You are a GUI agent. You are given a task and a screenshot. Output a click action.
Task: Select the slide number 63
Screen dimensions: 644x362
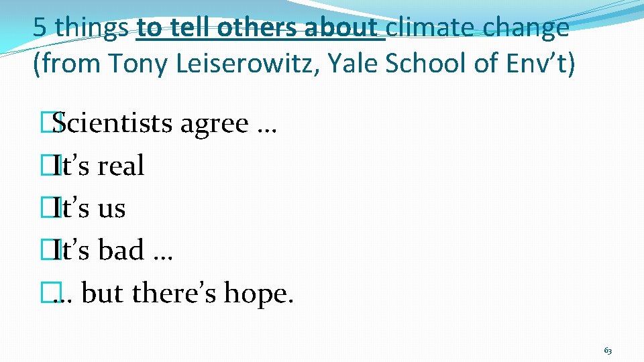point(608,351)
